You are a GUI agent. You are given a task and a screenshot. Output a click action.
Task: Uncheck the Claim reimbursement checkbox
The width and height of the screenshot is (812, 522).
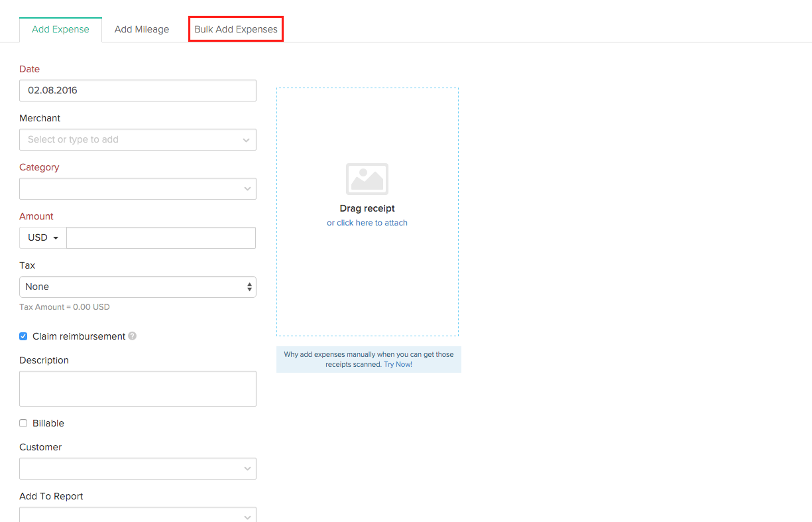23,336
